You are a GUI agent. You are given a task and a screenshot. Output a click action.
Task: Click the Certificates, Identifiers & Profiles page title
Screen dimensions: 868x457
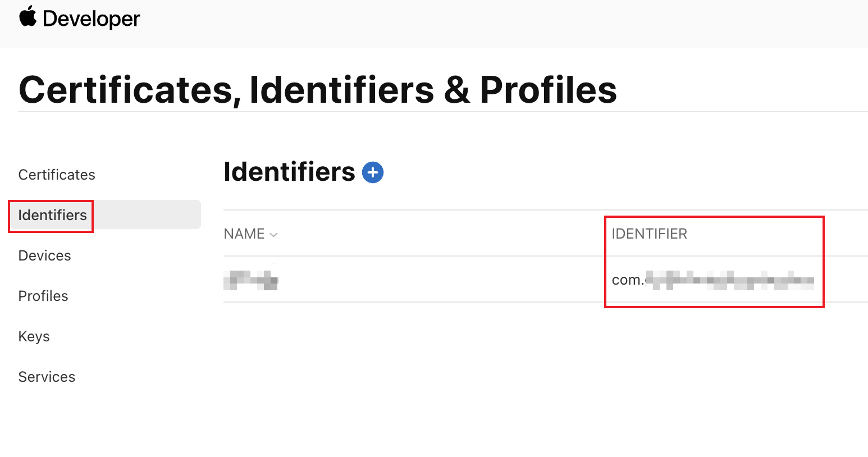point(318,90)
